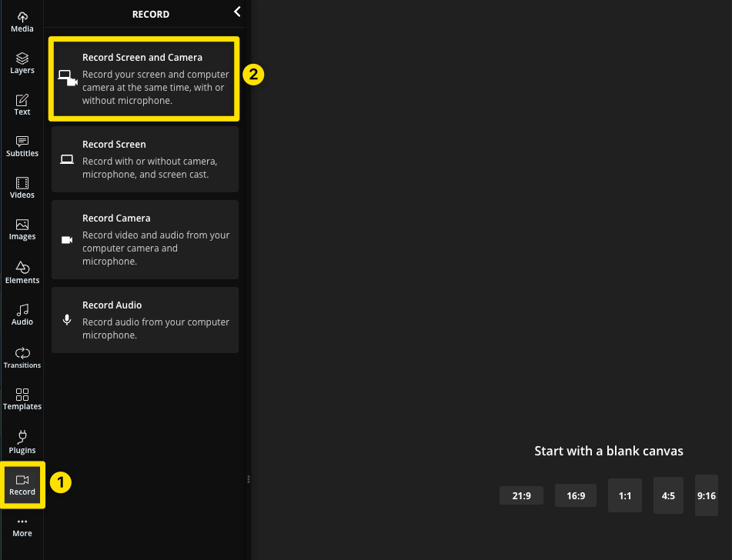
Task: Open the Subtitles panel
Action: tap(22, 146)
